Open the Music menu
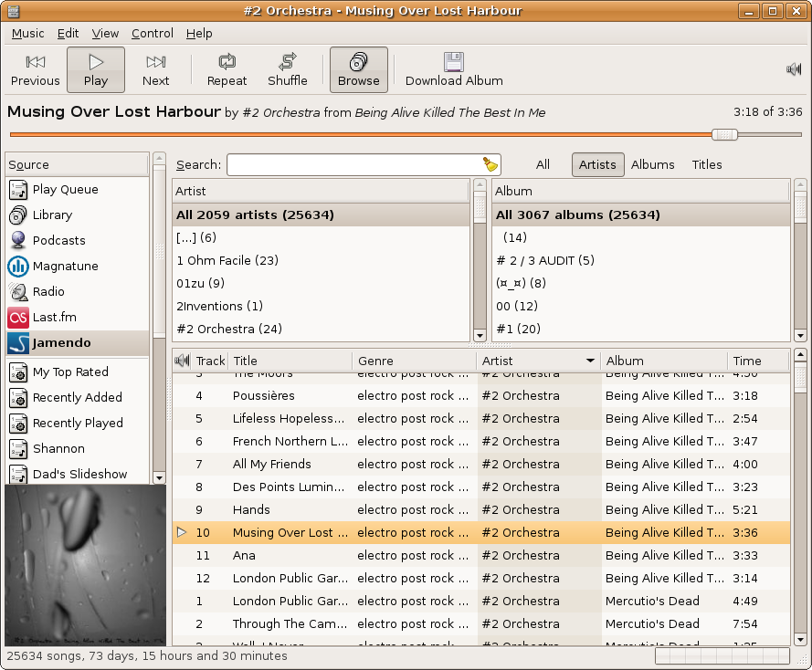This screenshot has height=670, width=812. tap(28, 34)
